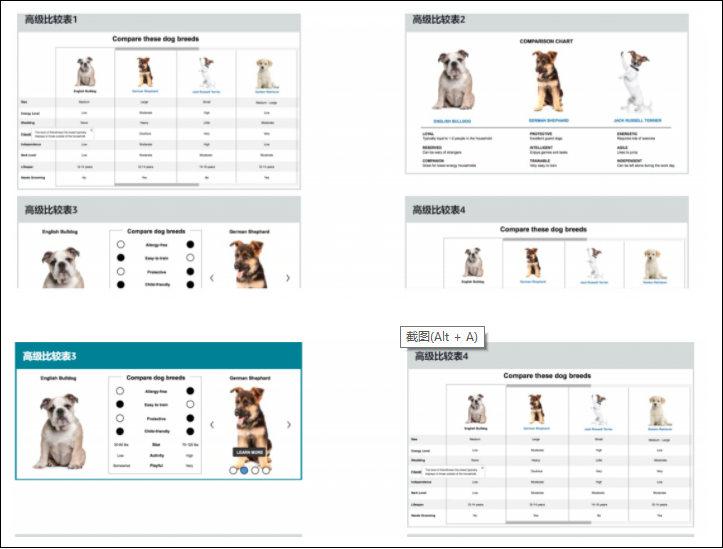Screen dimensions: 723x549
Task: Close the tooltip popup in 高级比较表1 table
Action: (x=90, y=129)
